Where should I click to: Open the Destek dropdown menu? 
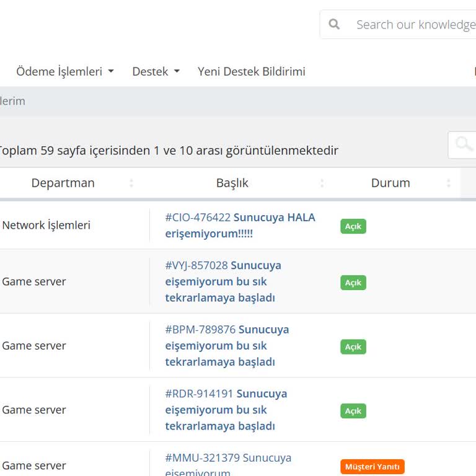click(156, 71)
